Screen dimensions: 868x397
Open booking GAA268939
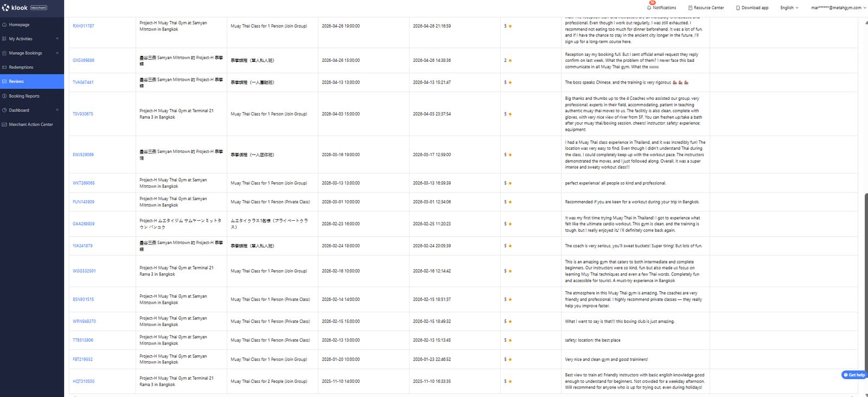(84, 223)
